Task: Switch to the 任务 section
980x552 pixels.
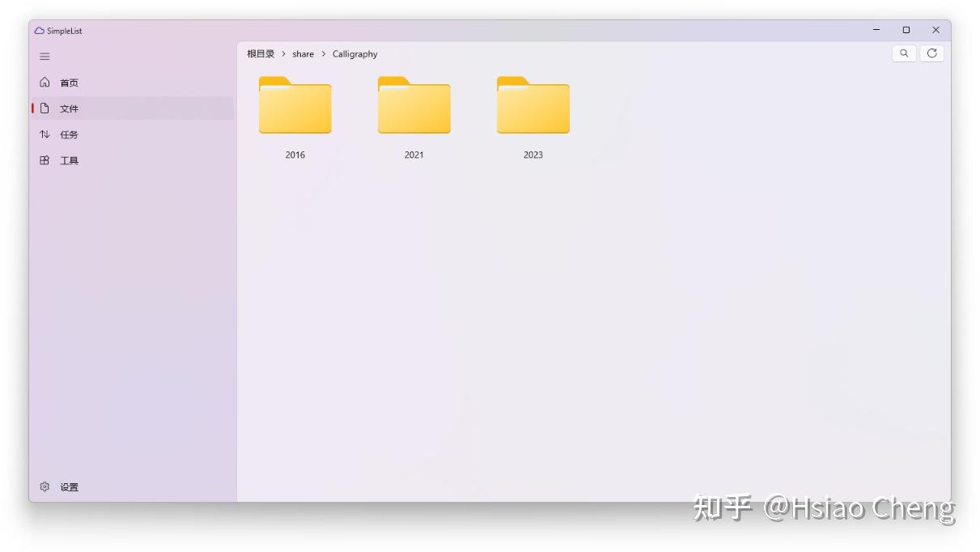Action: point(68,134)
